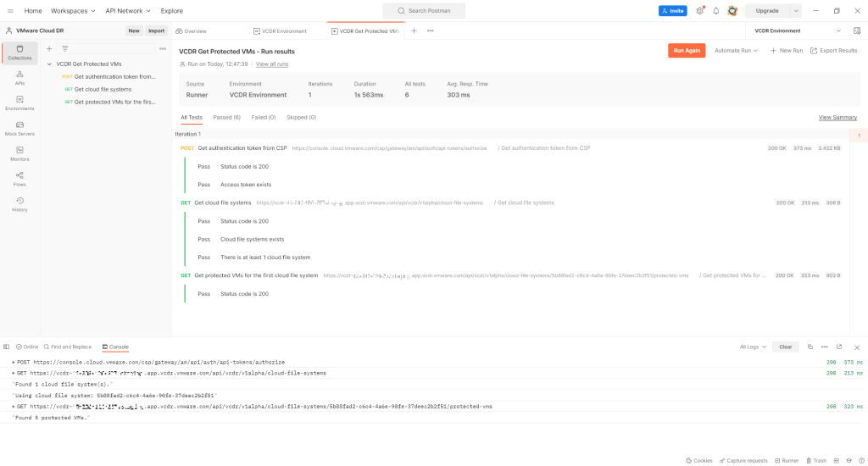Open APIs in the sidebar
The height and width of the screenshot is (466, 868).
[20, 78]
